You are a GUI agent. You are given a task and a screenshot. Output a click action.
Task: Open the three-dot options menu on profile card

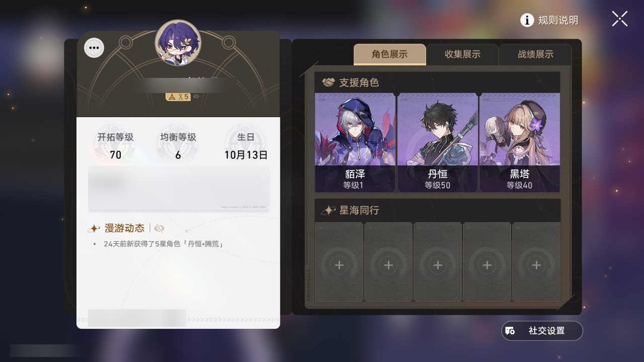coord(94,48)
